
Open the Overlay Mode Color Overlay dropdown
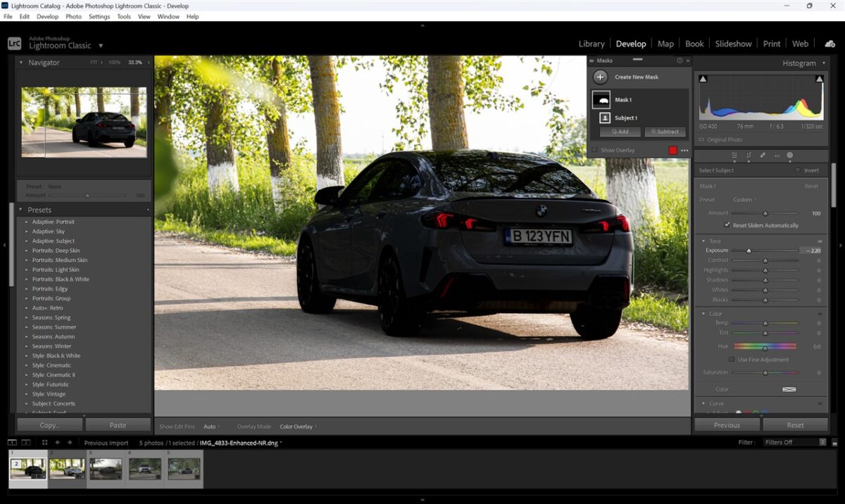297,427
